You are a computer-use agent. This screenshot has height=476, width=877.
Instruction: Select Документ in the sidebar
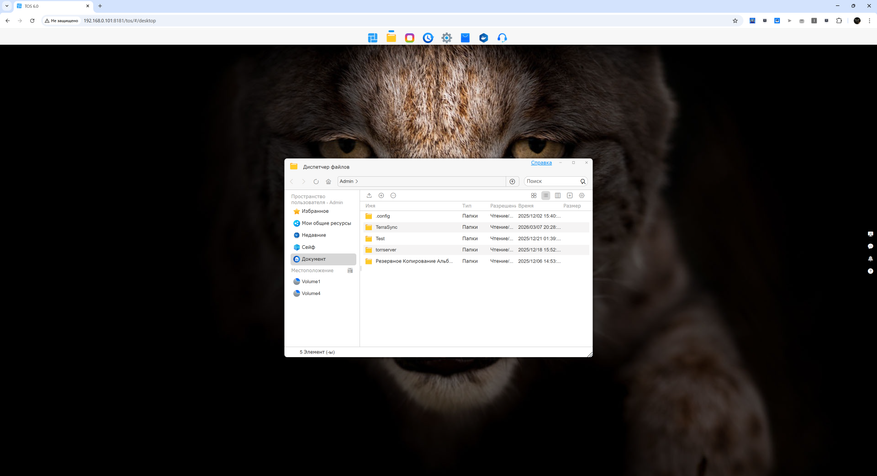(323, 259)
